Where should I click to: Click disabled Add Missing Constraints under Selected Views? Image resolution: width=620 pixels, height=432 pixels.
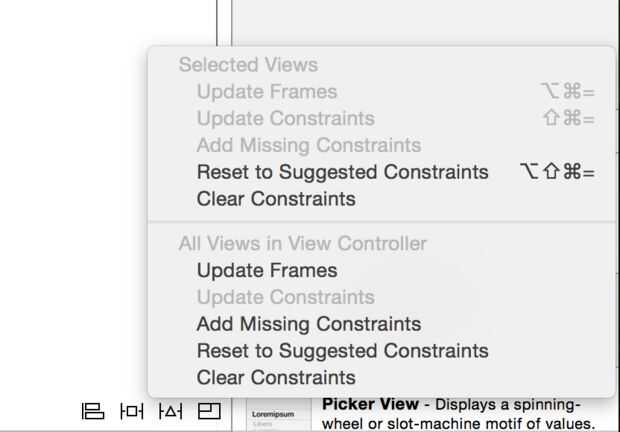point(309,146)
